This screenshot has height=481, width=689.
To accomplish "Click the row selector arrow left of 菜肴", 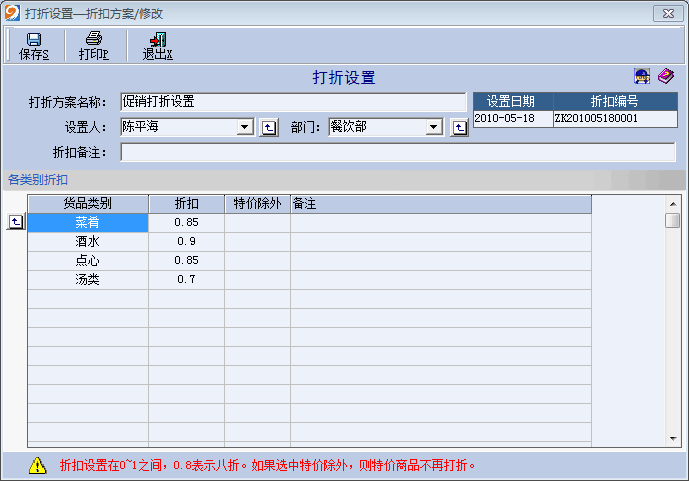I will [15, 222].
